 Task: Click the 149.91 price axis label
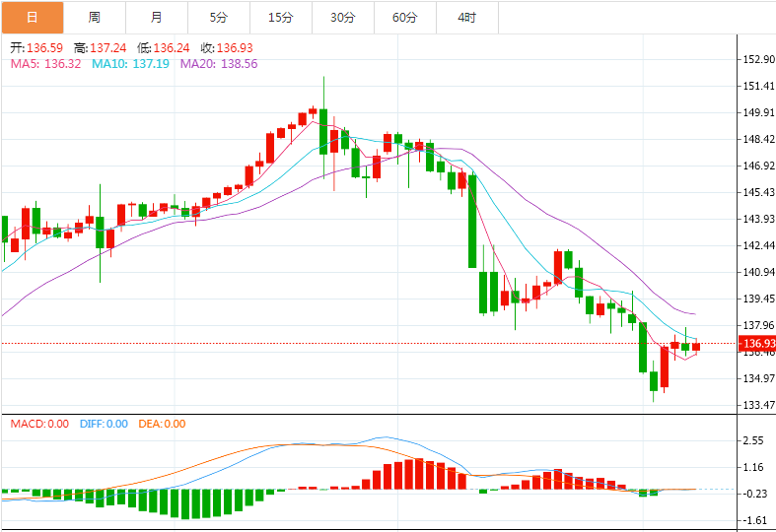coord(758,112)
